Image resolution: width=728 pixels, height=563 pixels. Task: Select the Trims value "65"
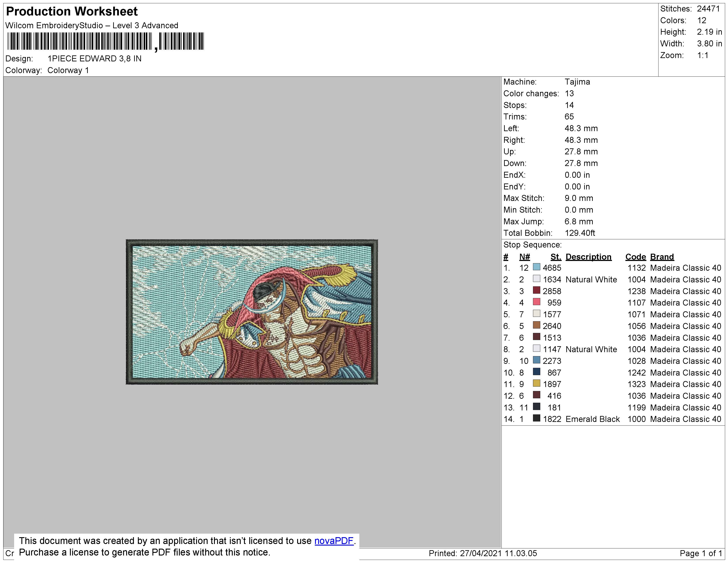(569, 117)
